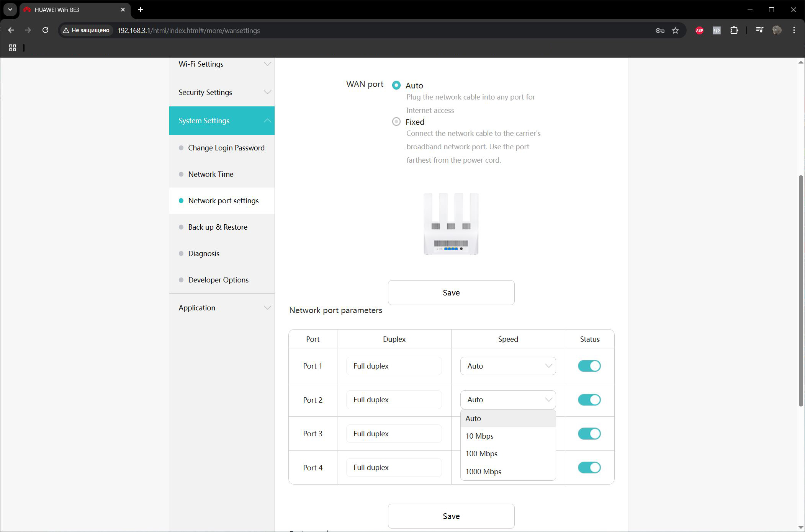Open the extensions puzzle icon
The height and width of the screenshot is (532, 805).
point(734,30)
